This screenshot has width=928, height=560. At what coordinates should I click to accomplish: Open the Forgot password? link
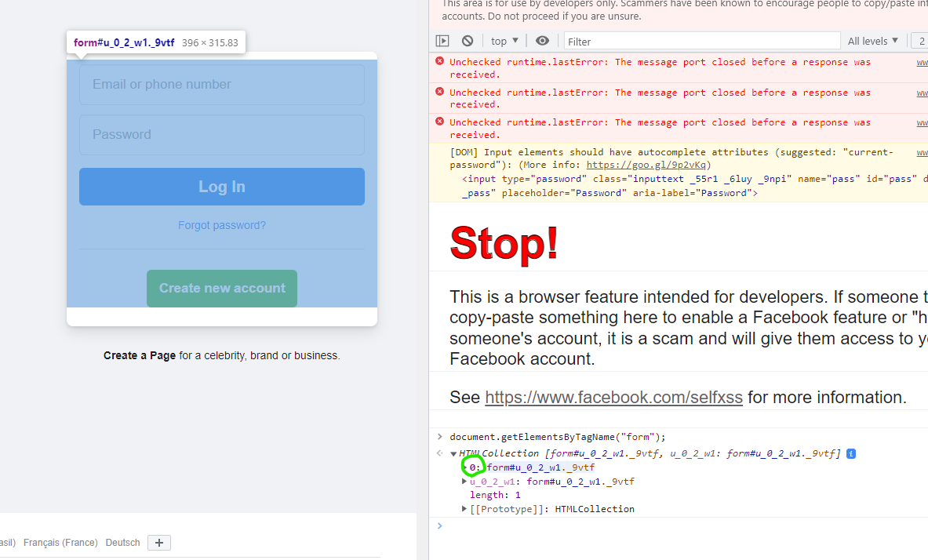pyautogui.click(x=222, y=226)
